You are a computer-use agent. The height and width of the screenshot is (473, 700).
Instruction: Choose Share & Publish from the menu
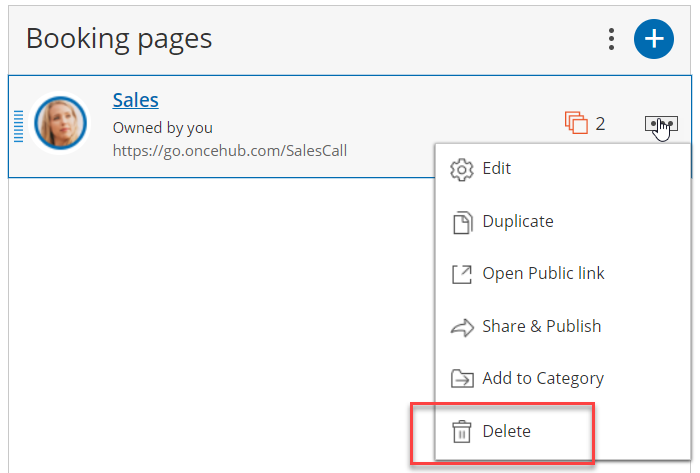coord(541,327)
